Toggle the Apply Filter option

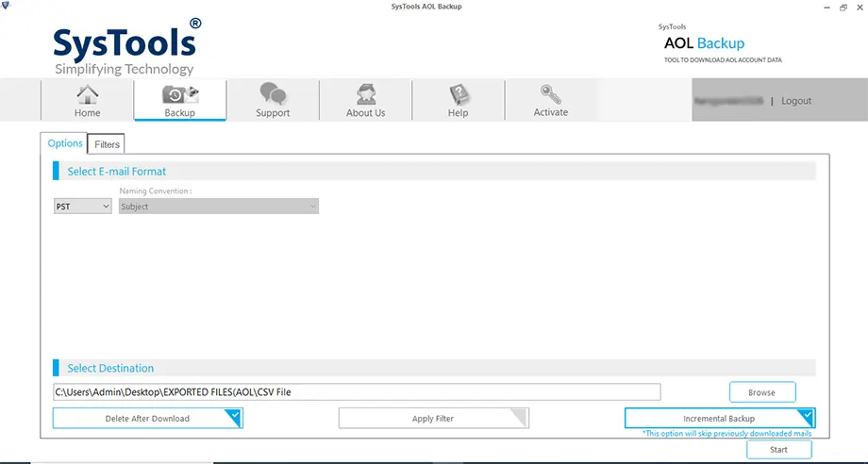[x=433, y=419]
